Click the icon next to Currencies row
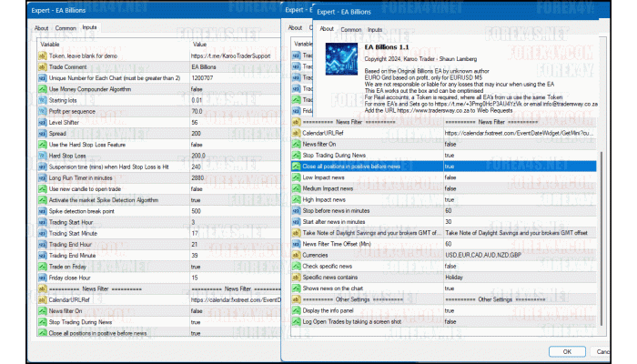The height and width of the screenshot is (364, 637). pos(296,255)
